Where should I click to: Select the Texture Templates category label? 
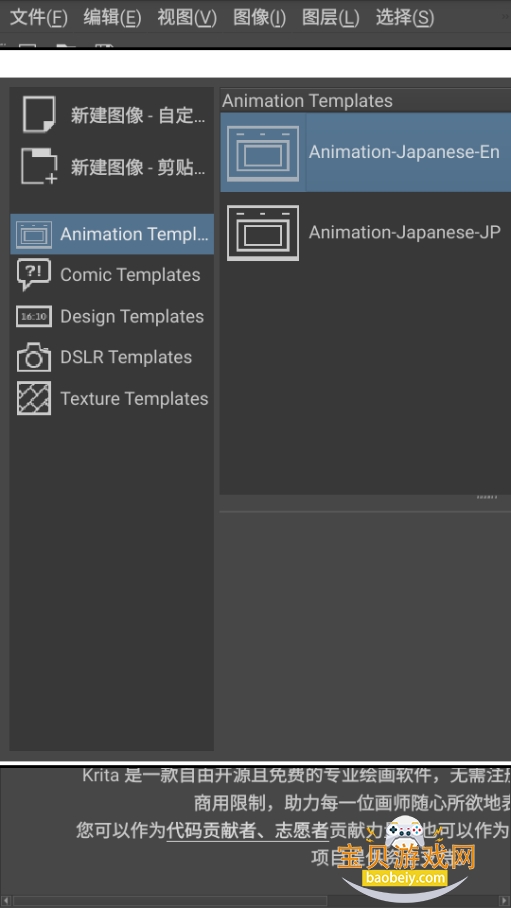(134, 398)
